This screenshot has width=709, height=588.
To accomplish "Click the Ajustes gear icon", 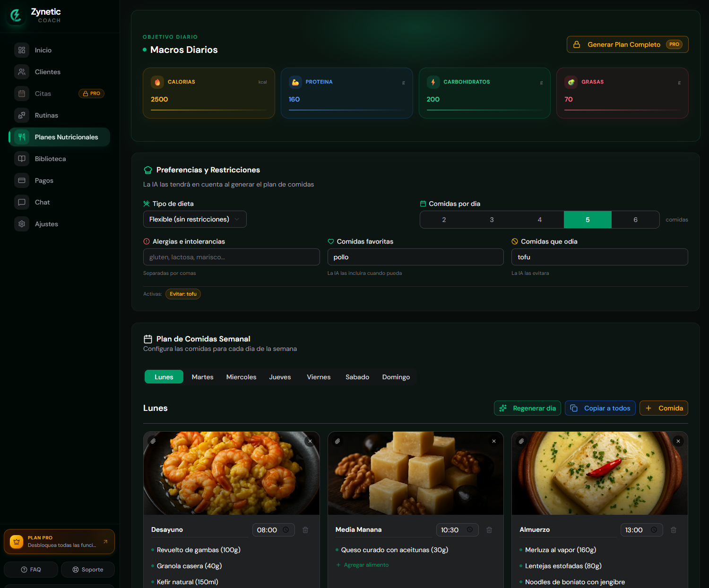I will point(22,224).
